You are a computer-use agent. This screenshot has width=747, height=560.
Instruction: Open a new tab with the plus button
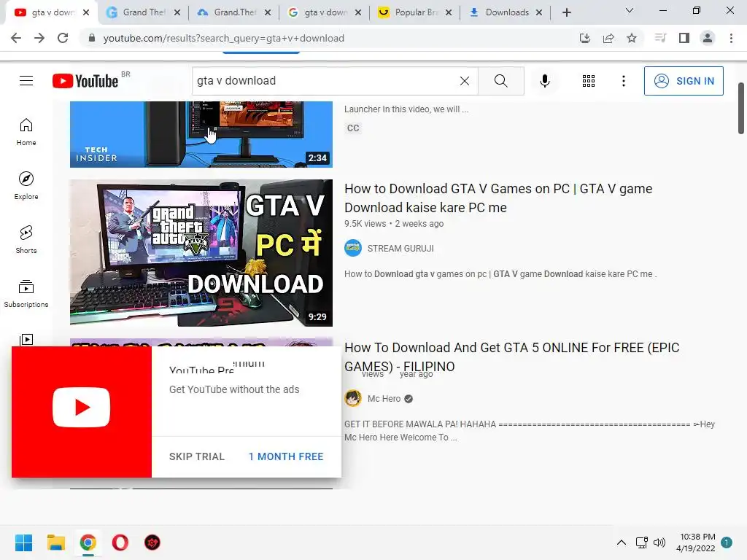tap(566, 12)
